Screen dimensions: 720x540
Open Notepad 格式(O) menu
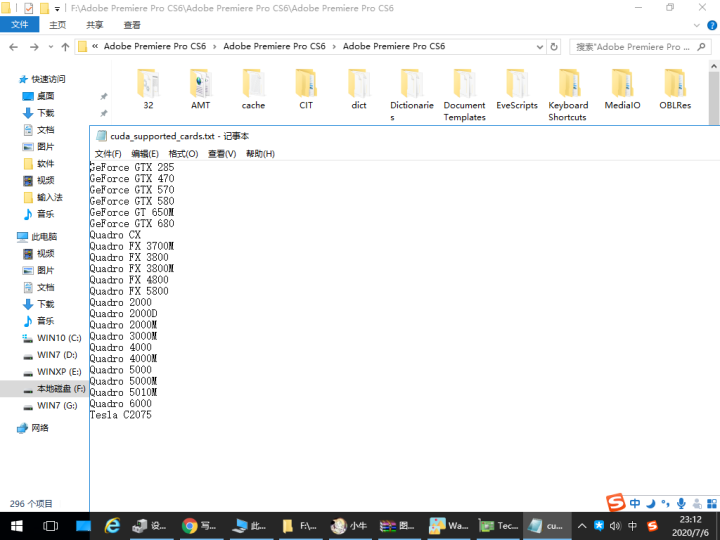click(183, 154)
